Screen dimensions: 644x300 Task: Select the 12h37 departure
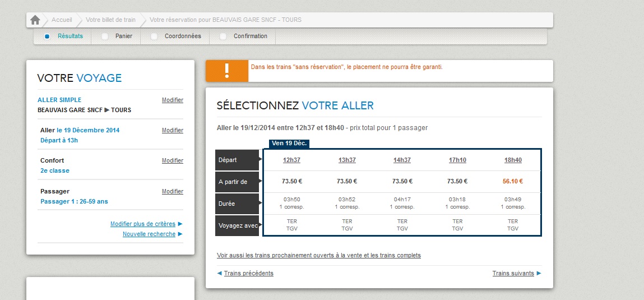[291, 160]
